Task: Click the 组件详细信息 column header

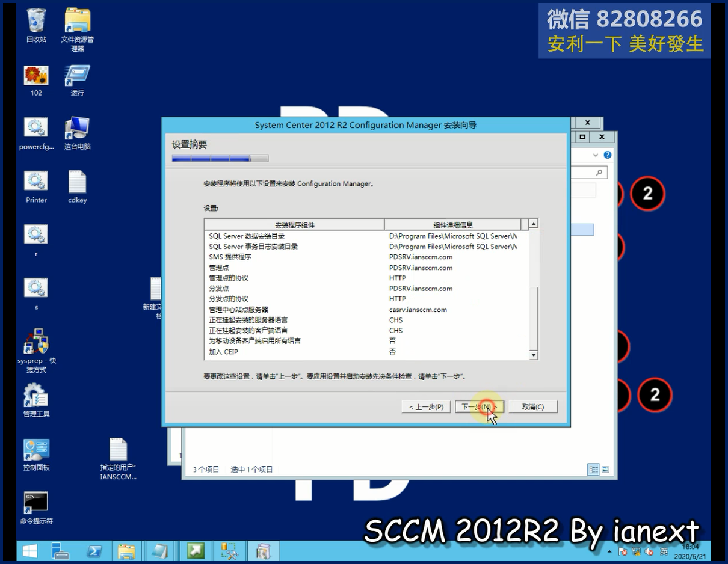Action: [x=453, y=225]
